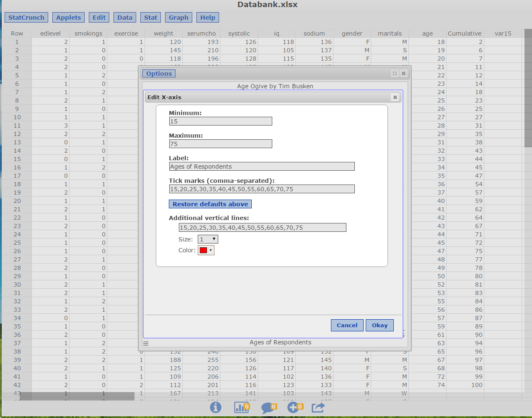Select the smokings column header
Image resolution: width=532 pixels, height=418 pixels.
88,33
